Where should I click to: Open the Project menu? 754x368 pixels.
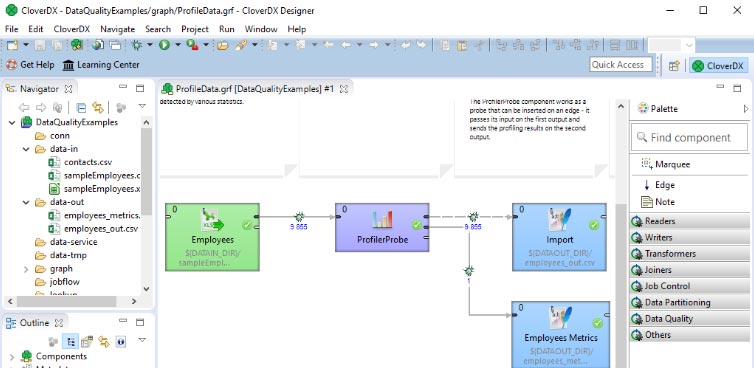(x=195, y=29)
